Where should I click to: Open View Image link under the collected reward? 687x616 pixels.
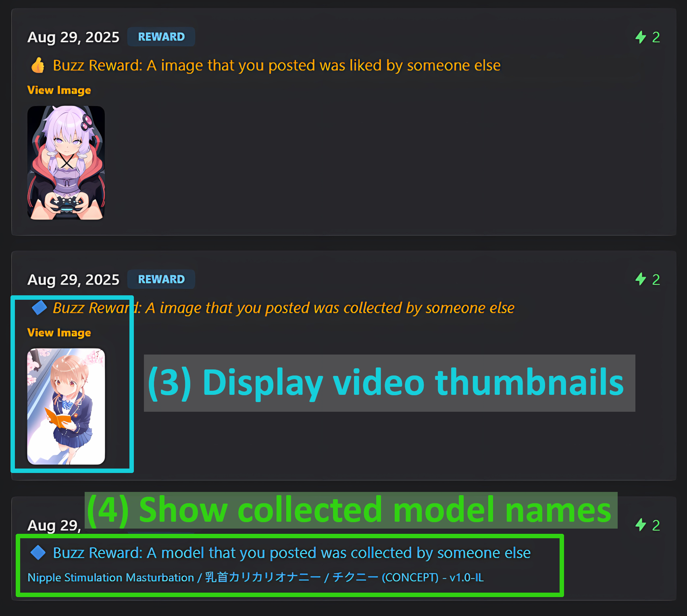point(59,333)
